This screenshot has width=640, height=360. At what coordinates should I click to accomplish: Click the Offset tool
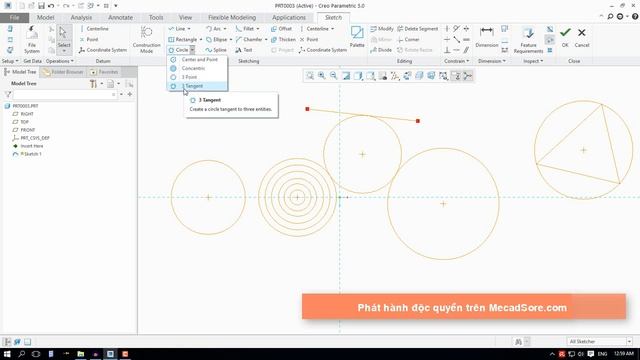coord(281,29)
